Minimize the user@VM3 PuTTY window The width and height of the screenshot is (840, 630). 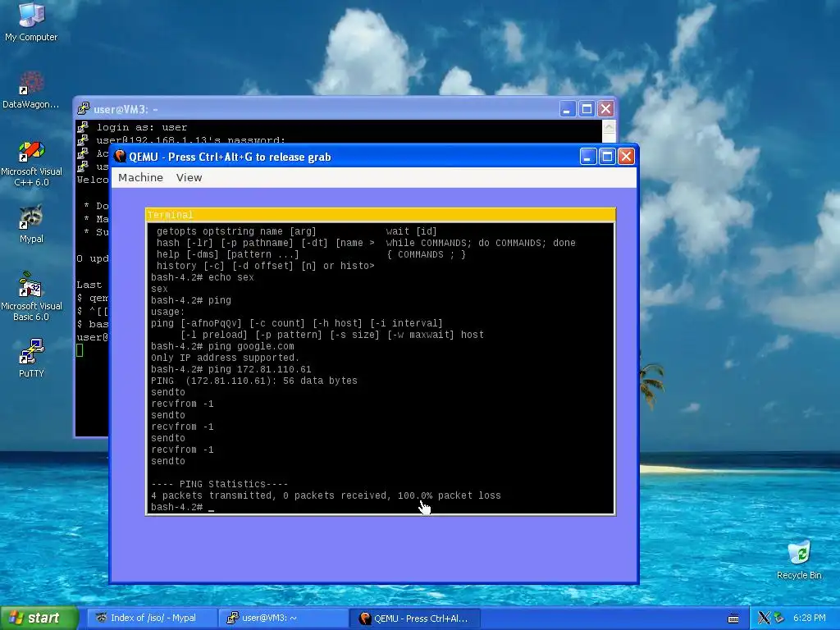tap(568, 109)
